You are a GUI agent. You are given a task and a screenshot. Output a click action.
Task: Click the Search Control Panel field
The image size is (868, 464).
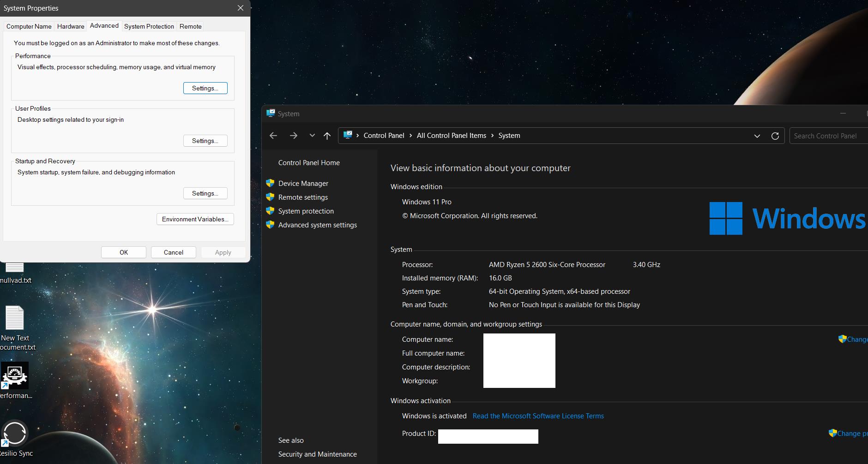pos(829,136)
